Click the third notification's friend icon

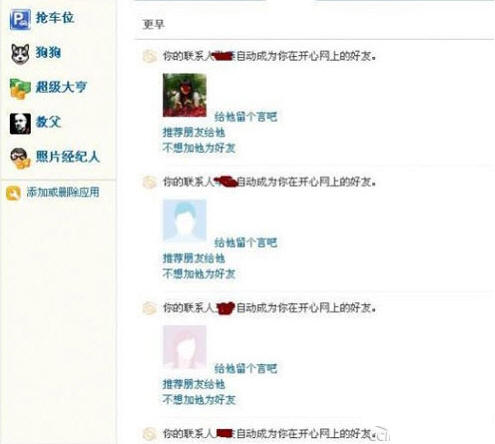149,308
